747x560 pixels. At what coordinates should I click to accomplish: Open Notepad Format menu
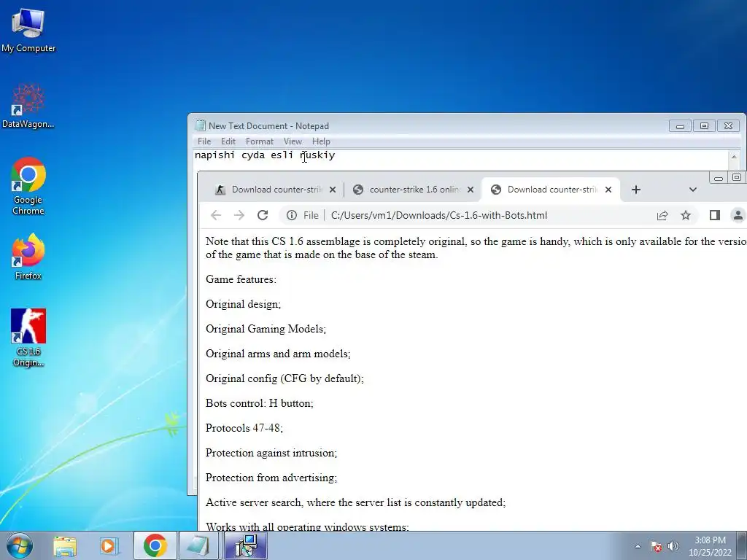260,141
